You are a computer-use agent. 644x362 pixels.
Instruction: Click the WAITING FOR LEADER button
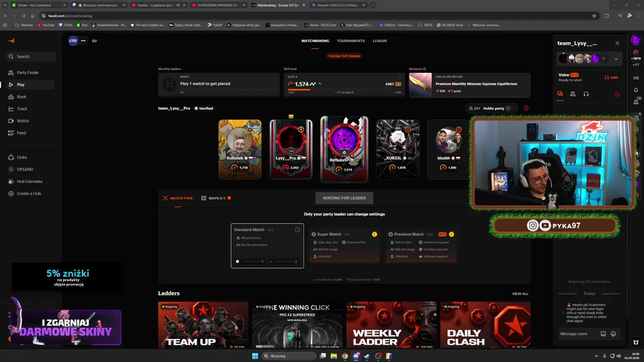tap(344, 198)
